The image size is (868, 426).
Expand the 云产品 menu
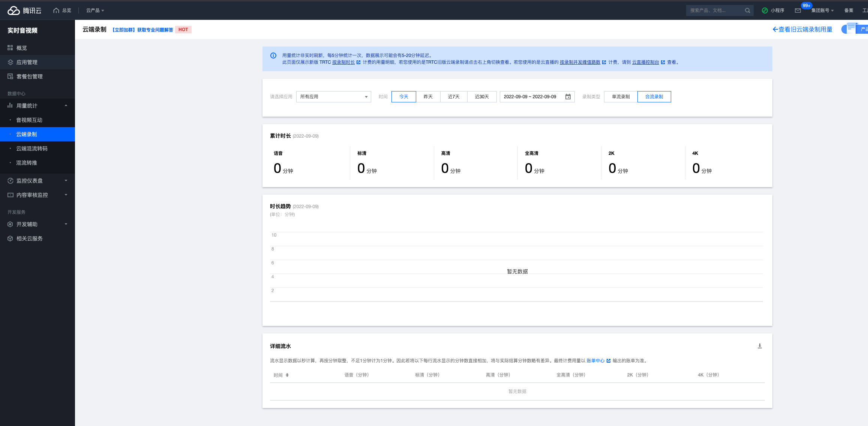pos(95,10)
